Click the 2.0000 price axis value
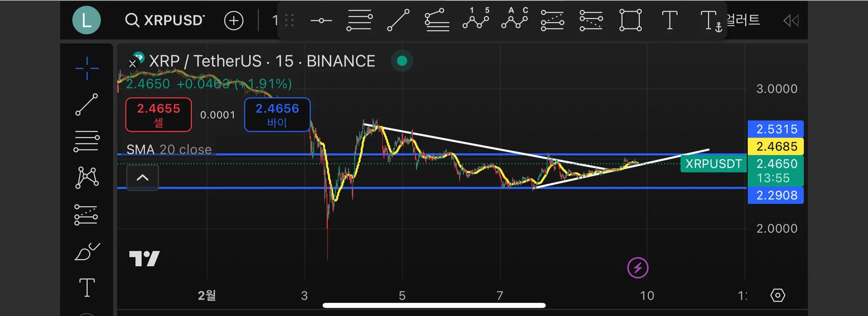Viewport: 868px width, 316px height. tap(777, 228)
